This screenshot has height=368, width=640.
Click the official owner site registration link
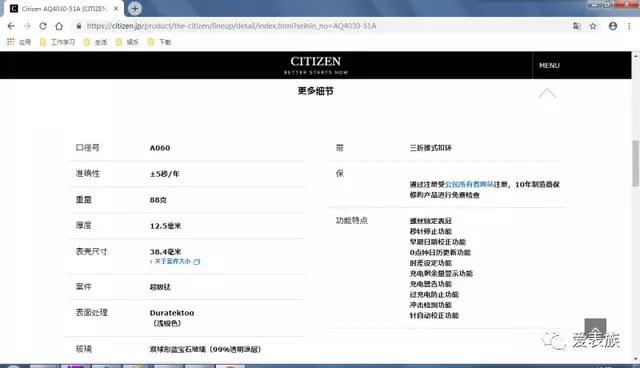[469, 184]
